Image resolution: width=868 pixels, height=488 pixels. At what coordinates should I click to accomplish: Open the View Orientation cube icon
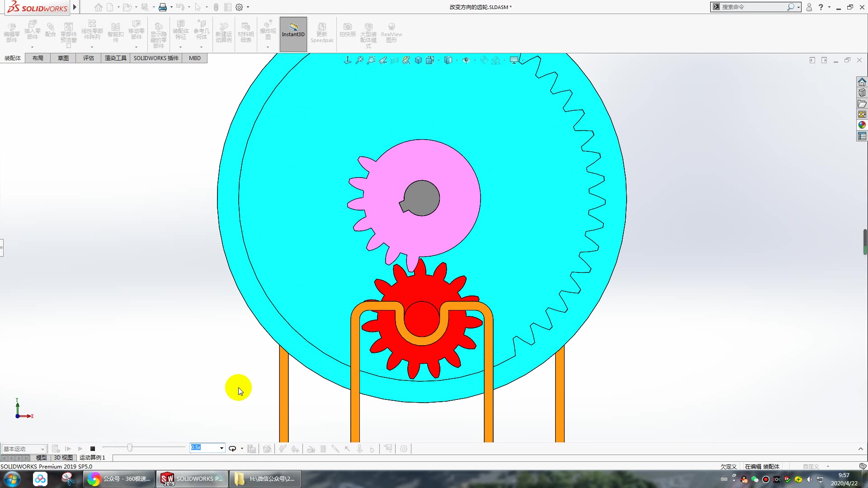coord(430,60)
